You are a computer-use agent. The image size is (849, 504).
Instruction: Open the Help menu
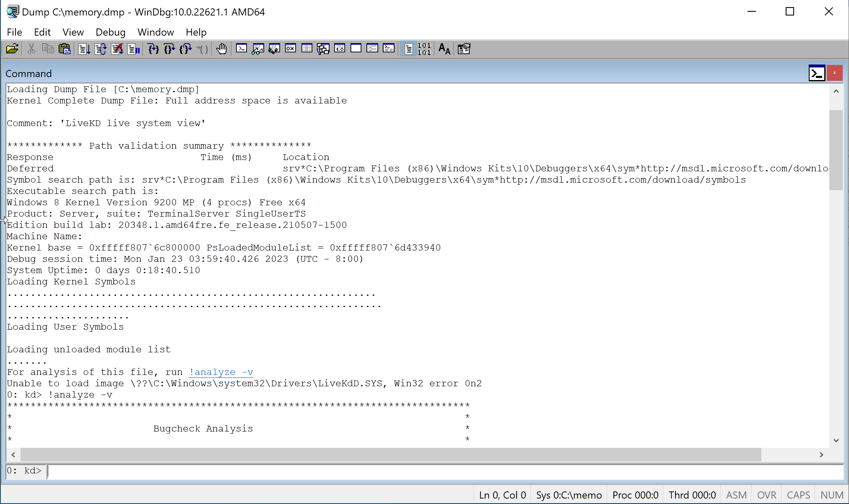click(x=196, y=32)
